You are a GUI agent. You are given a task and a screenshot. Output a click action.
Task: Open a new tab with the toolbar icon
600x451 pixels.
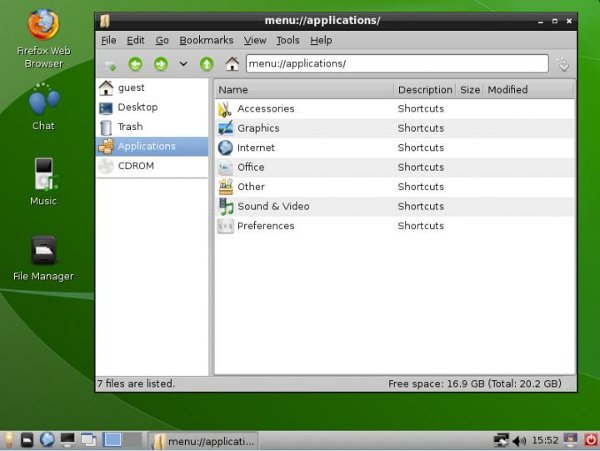(111, 65)
